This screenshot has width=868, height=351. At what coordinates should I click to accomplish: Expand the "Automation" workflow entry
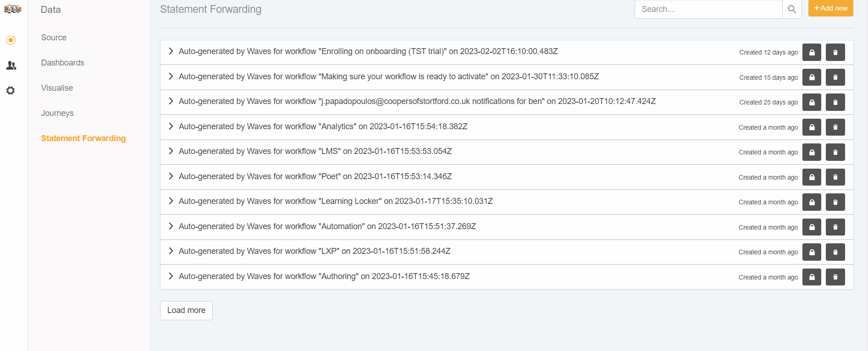click(x=171, y=226)
